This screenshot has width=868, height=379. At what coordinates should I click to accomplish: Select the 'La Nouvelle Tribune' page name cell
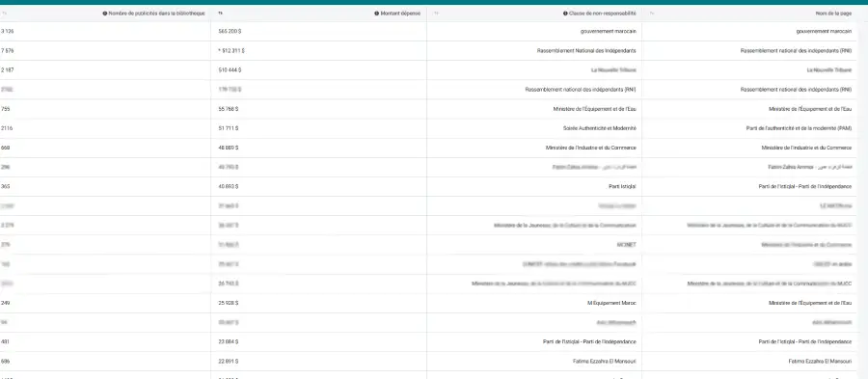[829, 70]
